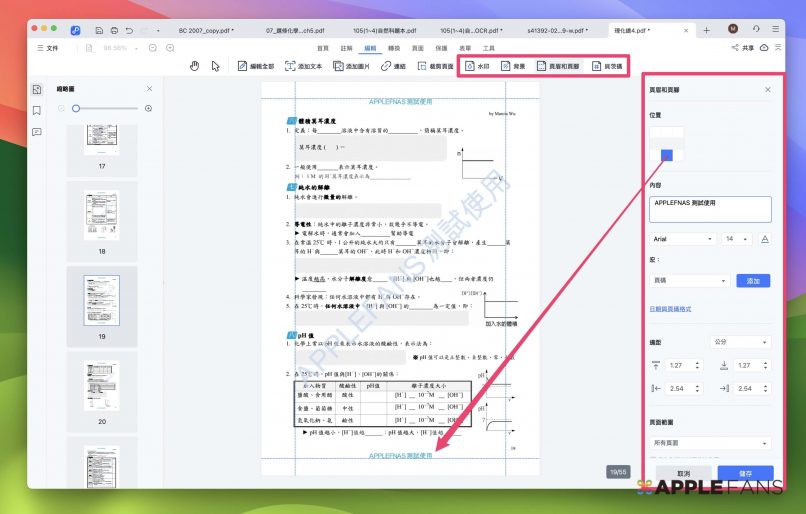Screen dimensions: 806x514
Task: Open the 所有頁面 page range dropdown
Action: (711, 442)
